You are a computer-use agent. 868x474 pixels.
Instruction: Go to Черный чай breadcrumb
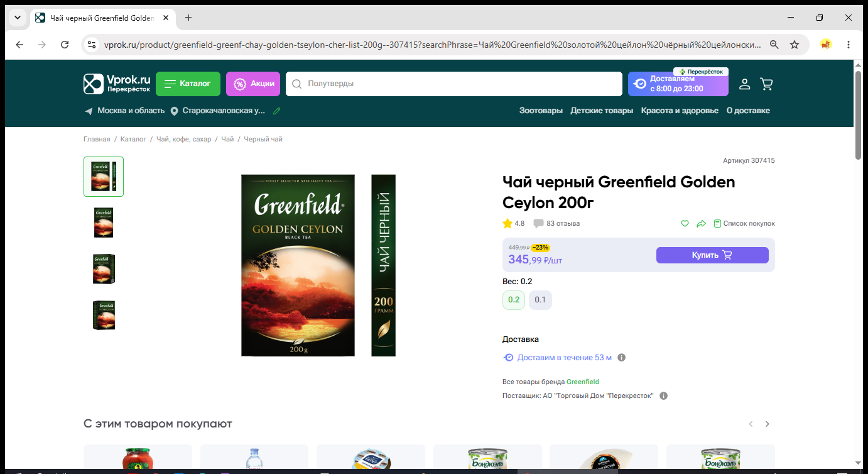(x=263, y=139)
